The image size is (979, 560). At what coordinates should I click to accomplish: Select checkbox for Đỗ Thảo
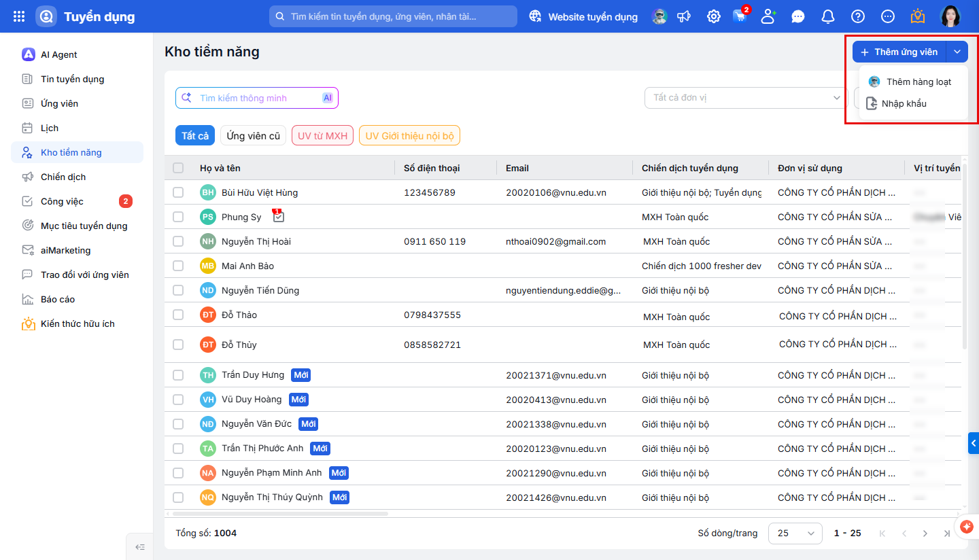tap(178, 315)
